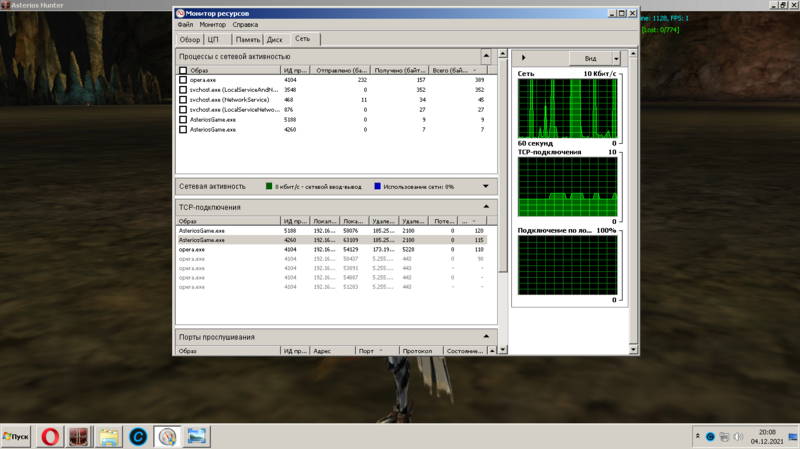Collapse the TCP-подключения section
This screenshot has height=449, width=800.
point(486,207)
